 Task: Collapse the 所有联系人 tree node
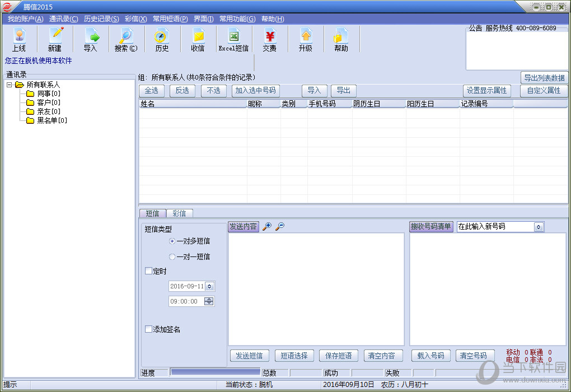click(x=10, y=85)
